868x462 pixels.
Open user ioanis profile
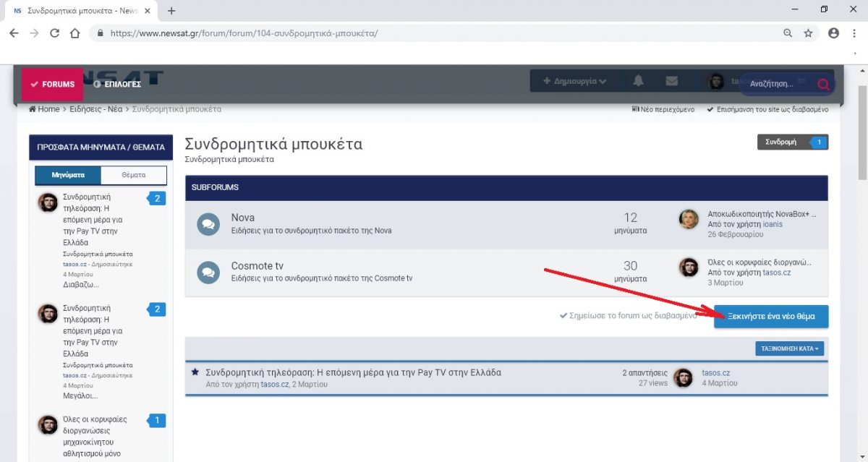tap(772, 224)
